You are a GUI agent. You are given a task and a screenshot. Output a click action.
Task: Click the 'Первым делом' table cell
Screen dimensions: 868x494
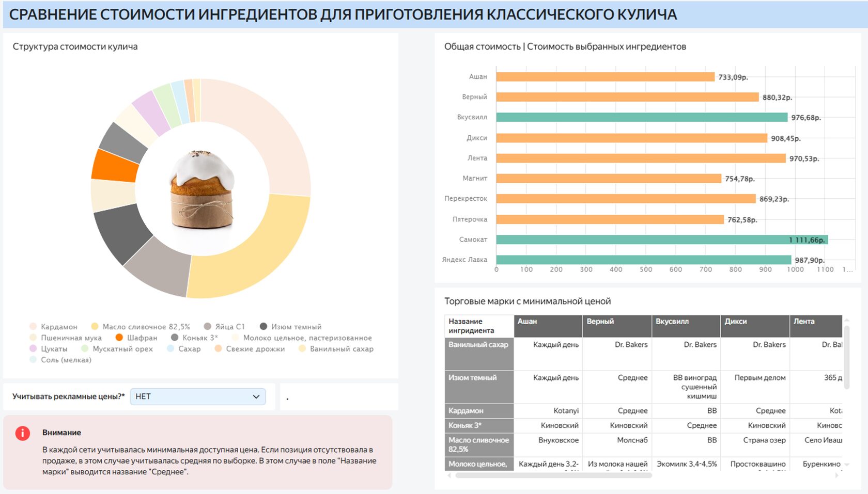click(x=755, y=387)
